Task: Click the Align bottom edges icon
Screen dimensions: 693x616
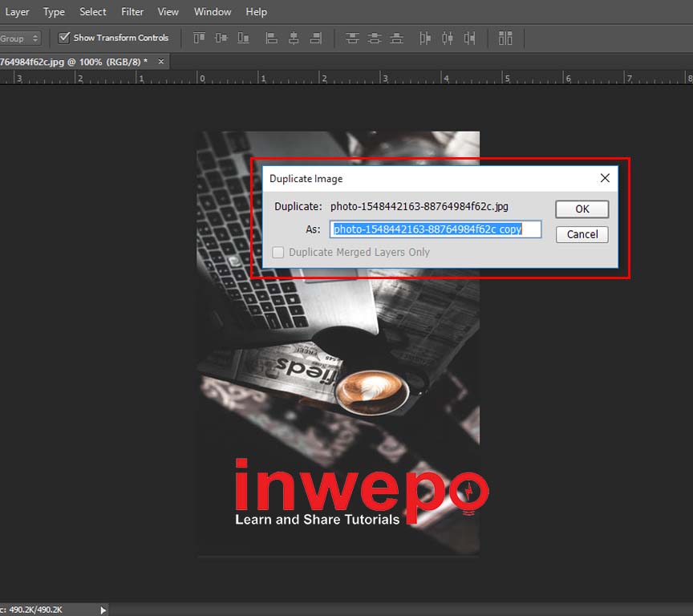Action: pos(242,38)
